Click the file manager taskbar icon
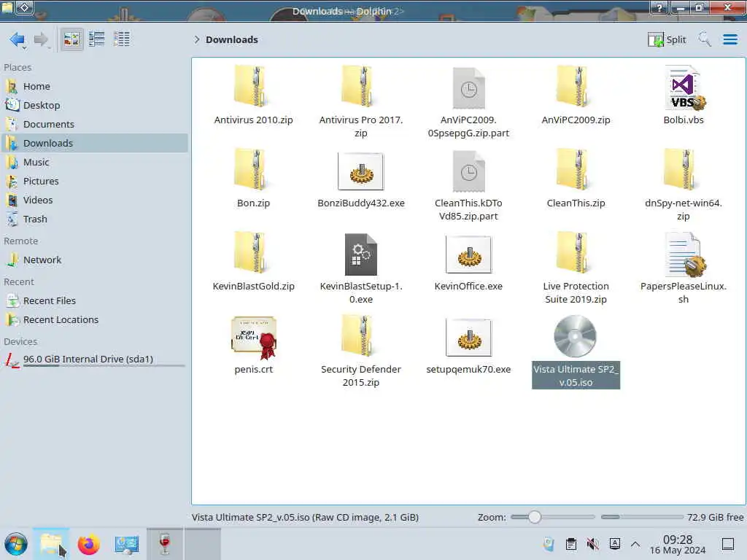Viewport: 747px width, 560px height. 52,544
